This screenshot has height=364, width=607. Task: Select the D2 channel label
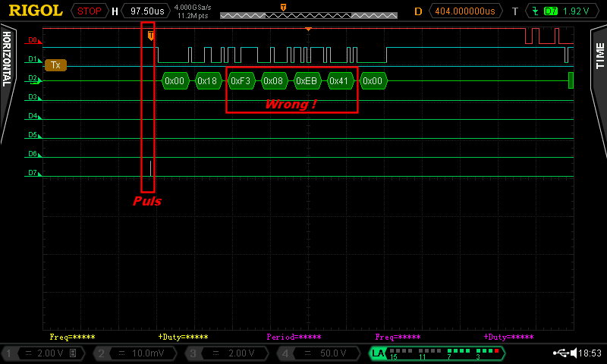33,78
